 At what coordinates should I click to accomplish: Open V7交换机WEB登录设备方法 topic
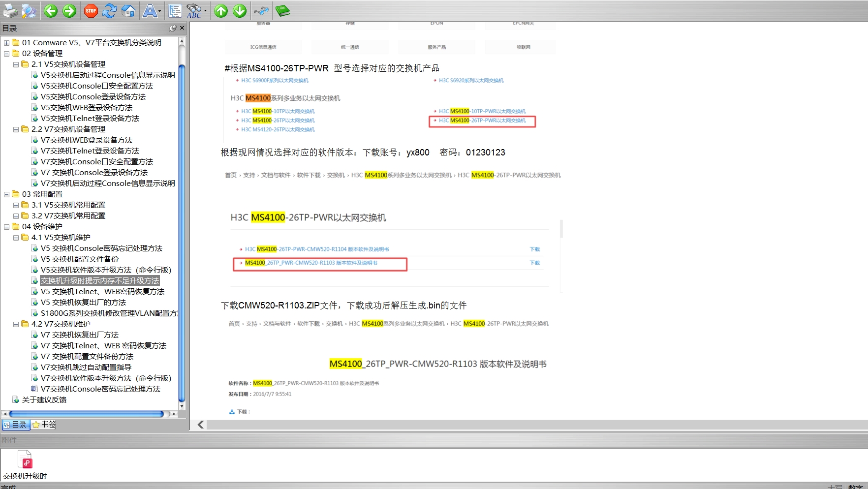(x=87, y=140)
